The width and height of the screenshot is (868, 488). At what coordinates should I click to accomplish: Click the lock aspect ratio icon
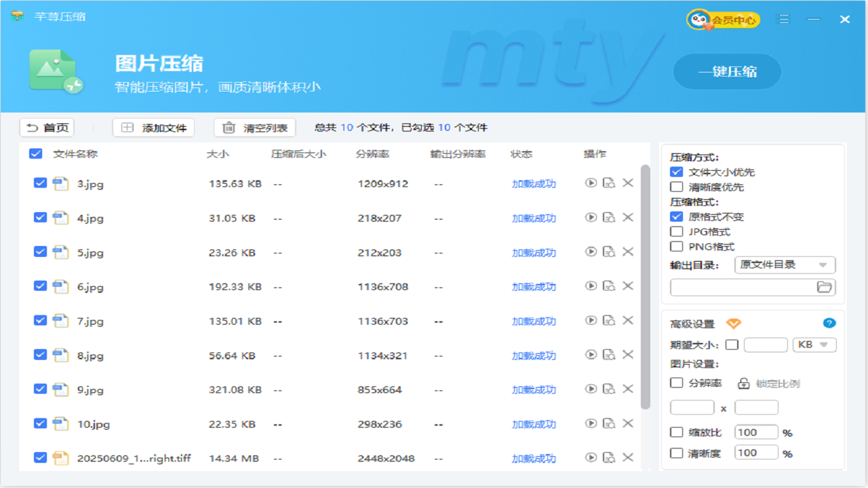click(744, 384)
